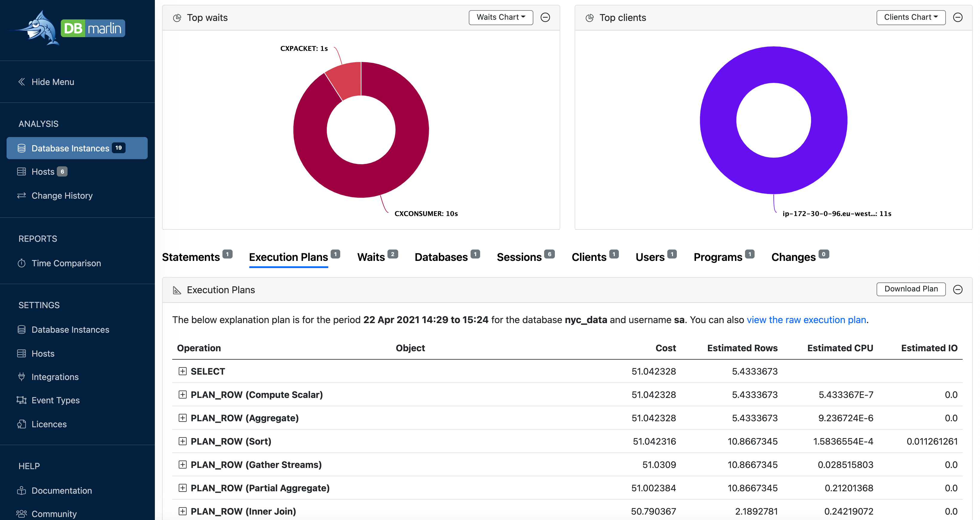Open the Time Comparison report
980x520 pixels.
click(x=66, y=263)
